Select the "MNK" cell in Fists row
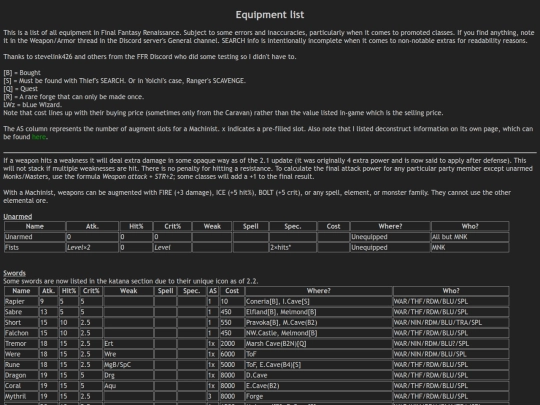This screenshot has height=405, width=540. click(470, 248)
